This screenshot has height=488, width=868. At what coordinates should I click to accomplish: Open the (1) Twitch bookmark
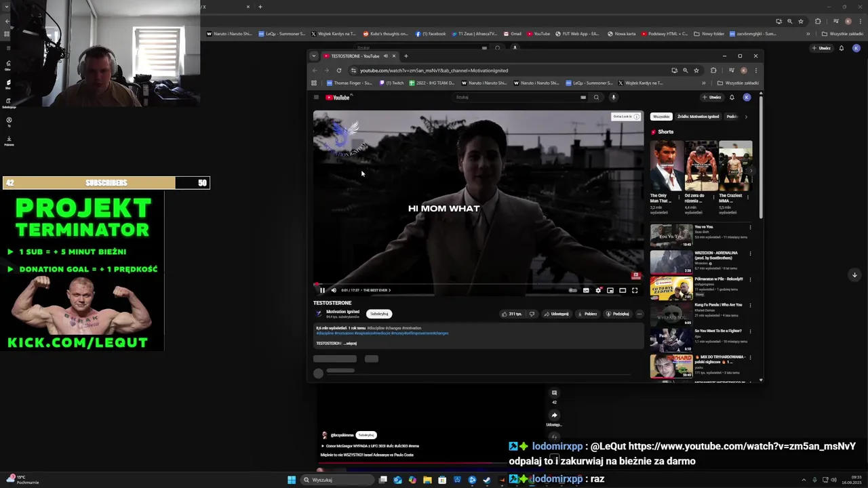point(392,83)
